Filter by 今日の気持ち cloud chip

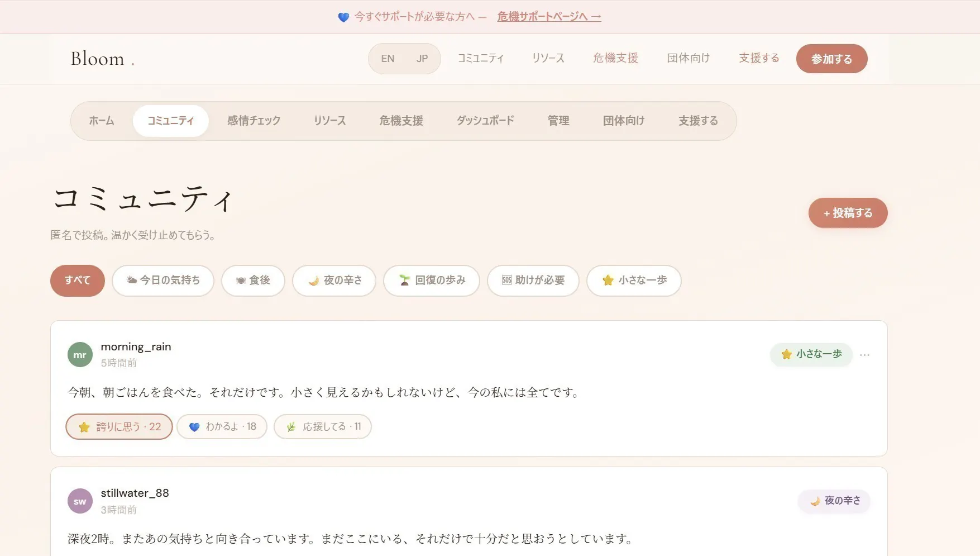coord(162,281)
